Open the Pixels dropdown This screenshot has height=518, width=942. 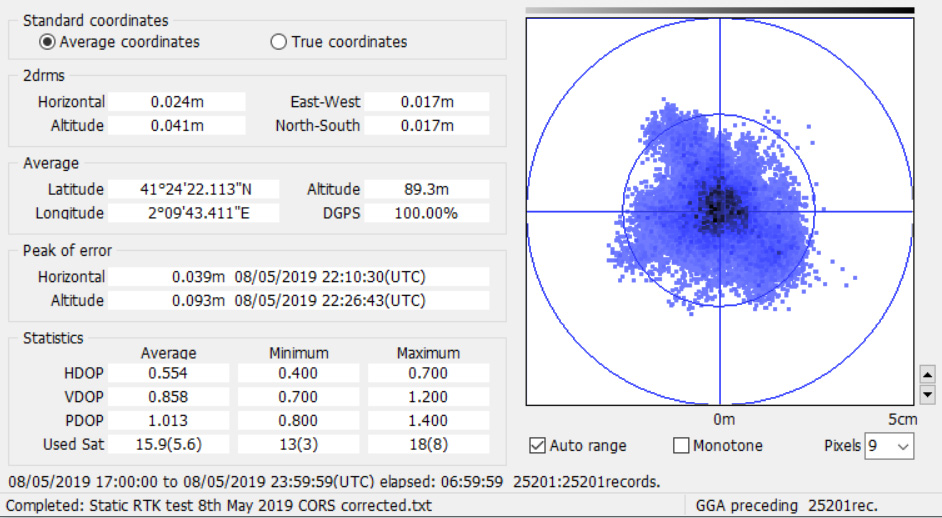pos(889,446)
